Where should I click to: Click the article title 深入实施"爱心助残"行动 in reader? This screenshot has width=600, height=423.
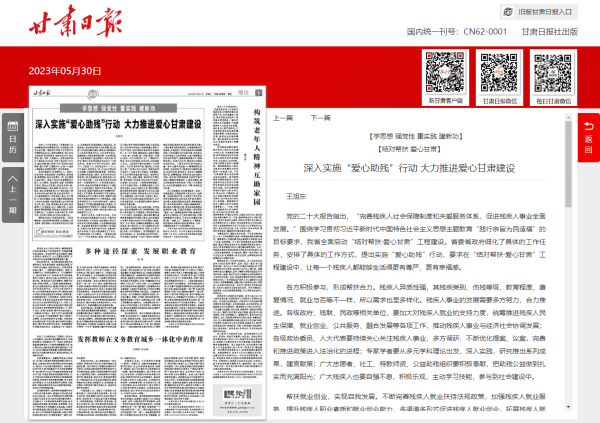click(409, 168)
